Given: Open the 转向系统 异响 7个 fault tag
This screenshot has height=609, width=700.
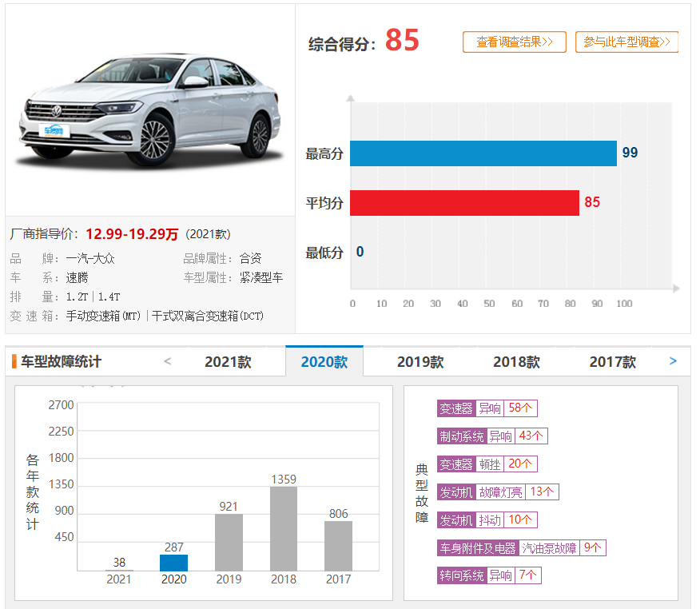Looking at the screenshot, I should click(489, 575).
